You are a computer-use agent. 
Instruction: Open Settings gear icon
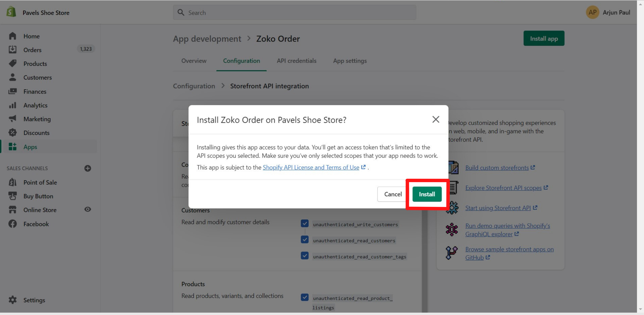coord(13,300)
